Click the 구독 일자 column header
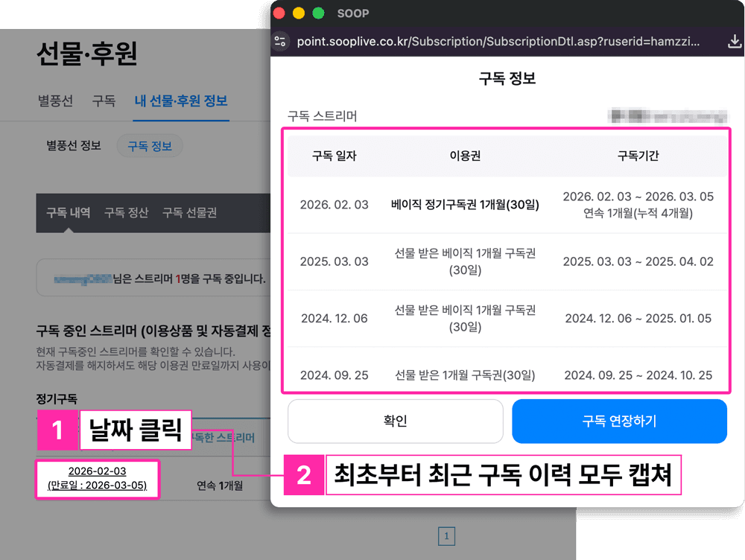Screen dimensions: 745x560 click(x=334, y=156)
